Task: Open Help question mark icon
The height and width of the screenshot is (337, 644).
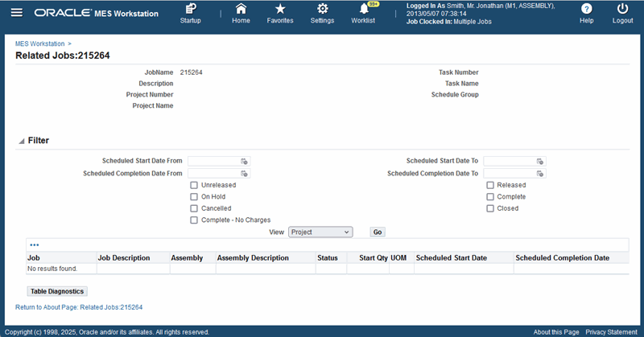Action: click(587, 14)
